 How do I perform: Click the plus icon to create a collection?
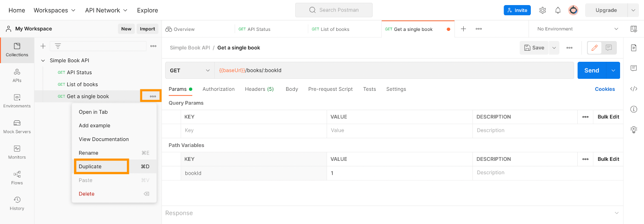(x=43, y=46)
